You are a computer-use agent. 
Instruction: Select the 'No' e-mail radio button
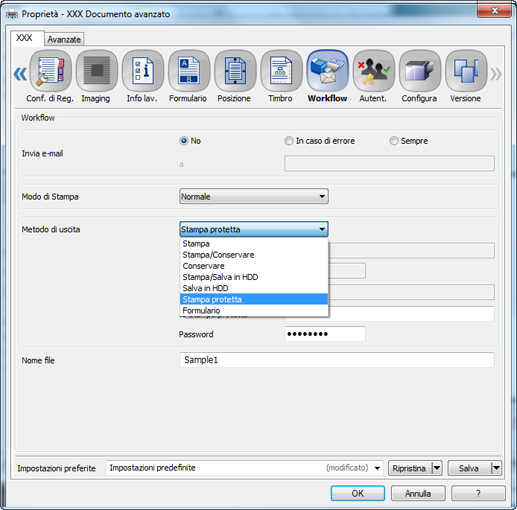184,141
